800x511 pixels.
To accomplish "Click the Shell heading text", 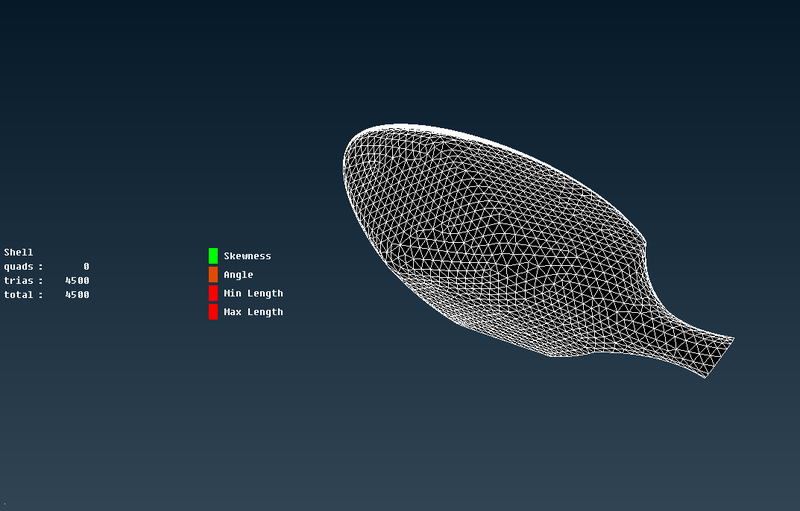I will pyautogui.click(x=18, y=252).
